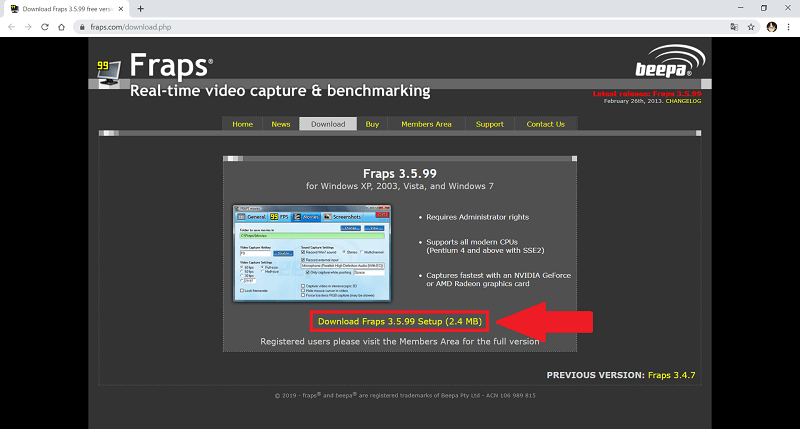Go to the Buy tab
Viewport: 800px width, 429px height.
coord(372,124)
